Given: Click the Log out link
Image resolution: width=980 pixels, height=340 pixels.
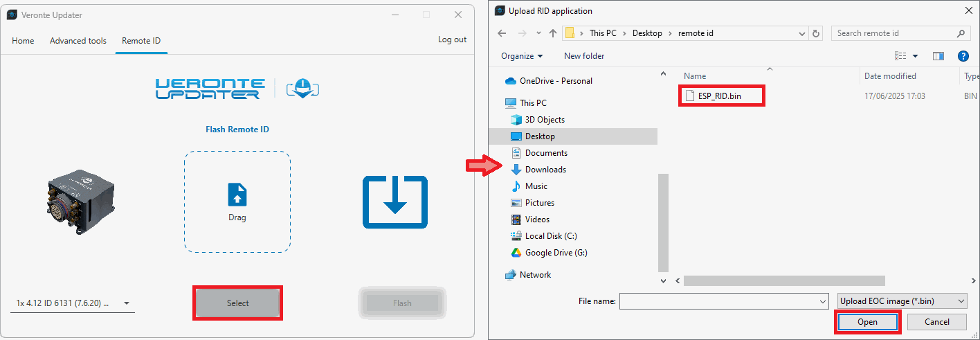Looking at the screenshot, I should tap(452, 39).
